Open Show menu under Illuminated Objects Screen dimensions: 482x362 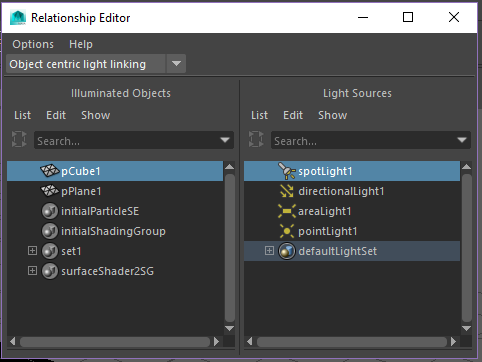(96, 115)
